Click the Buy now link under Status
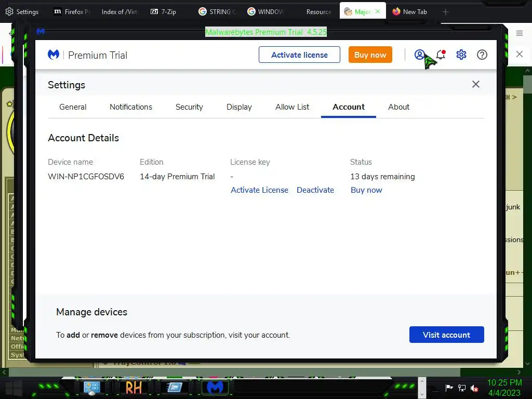This screenshot has width=532, height=399. (x=366, y=190)
